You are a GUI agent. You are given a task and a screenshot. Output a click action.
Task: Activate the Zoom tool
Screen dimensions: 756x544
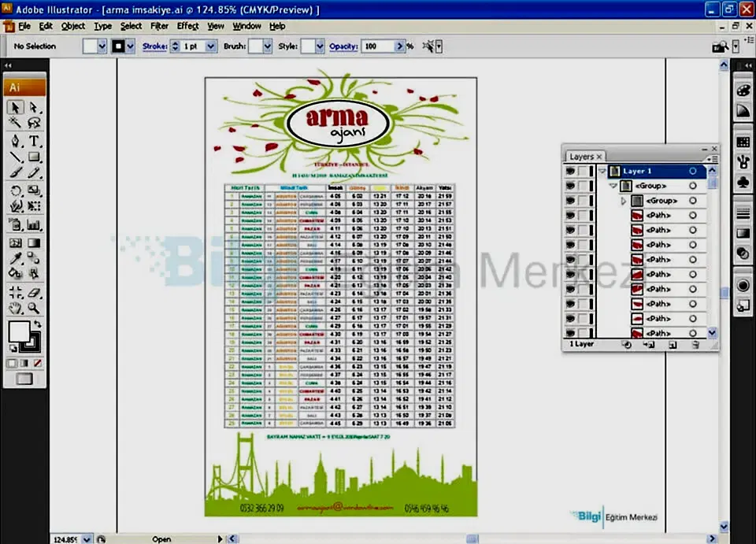pyautogui.click(x=34, y=308)
